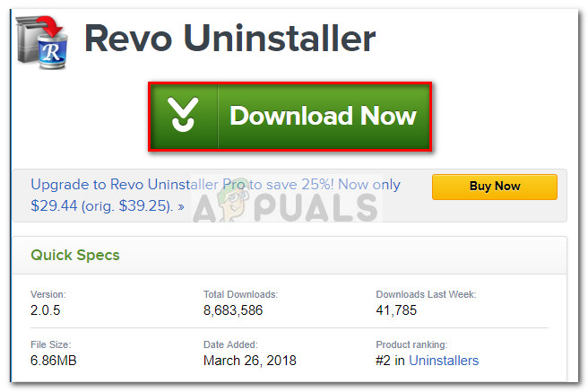Click the Revo Uninstaller page title

click(229, 39)
